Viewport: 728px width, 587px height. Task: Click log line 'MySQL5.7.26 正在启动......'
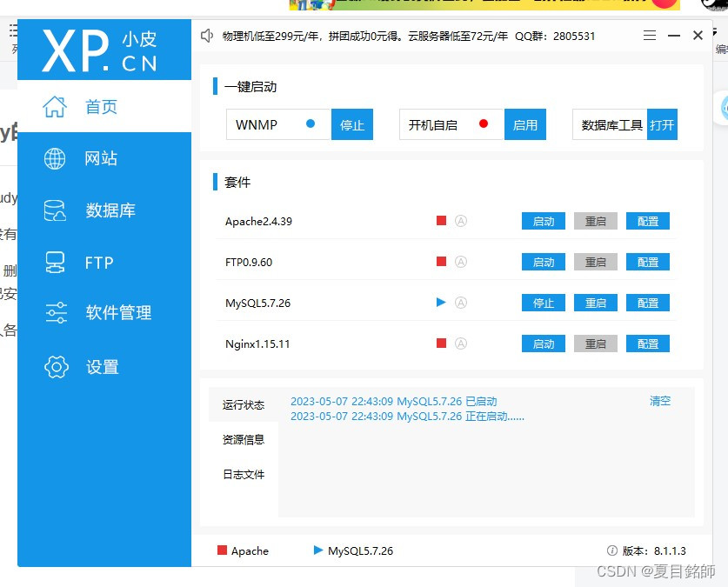(x=407, y=417)
